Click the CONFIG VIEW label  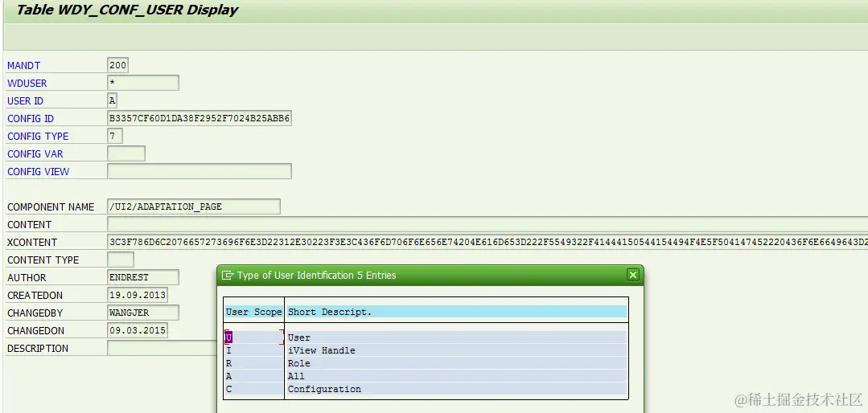pyautogui.click(x=38, y=171)
